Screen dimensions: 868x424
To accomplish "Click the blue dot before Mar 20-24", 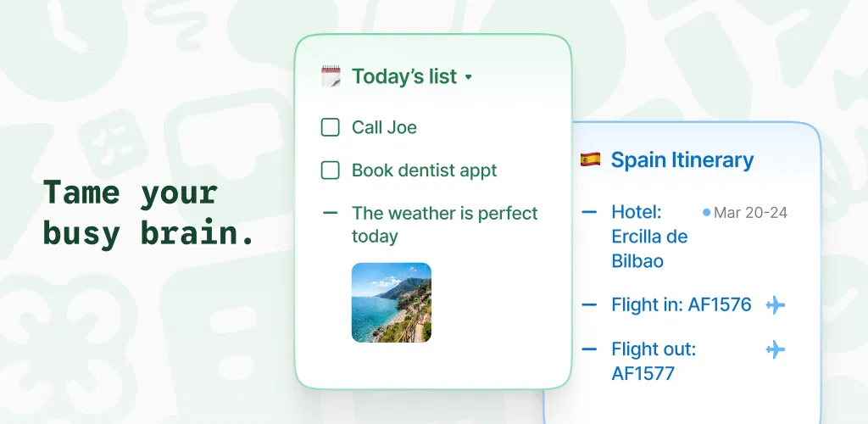I will click(x=706, y=212).
